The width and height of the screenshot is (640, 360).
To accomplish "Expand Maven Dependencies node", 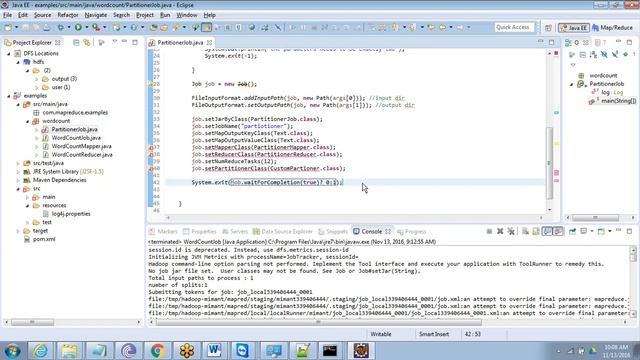I will pos(18,180).
